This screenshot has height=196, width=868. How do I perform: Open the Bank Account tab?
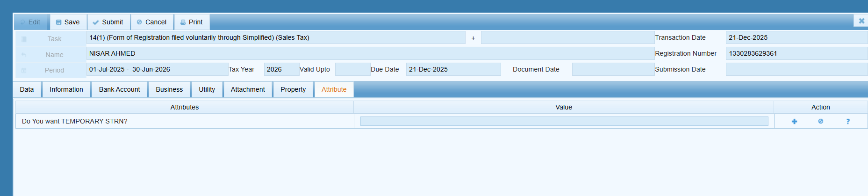(x=119, y=90)
